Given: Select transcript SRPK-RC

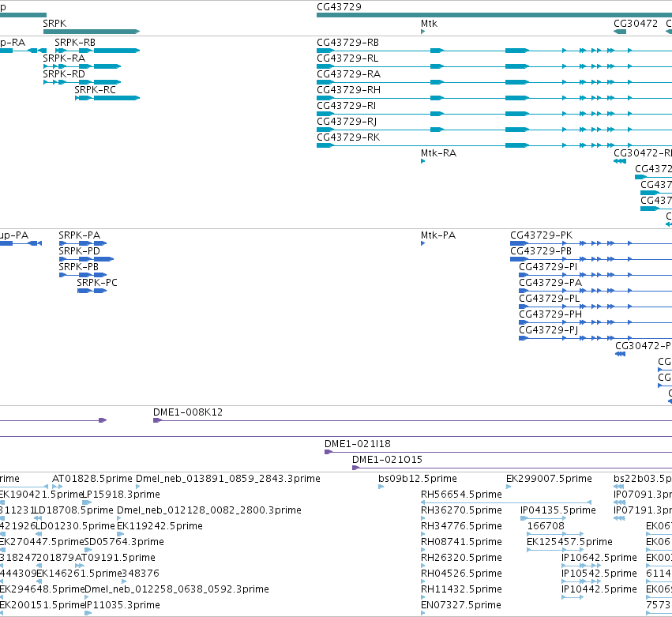Looking at the screenshot, I should point(95,90).
